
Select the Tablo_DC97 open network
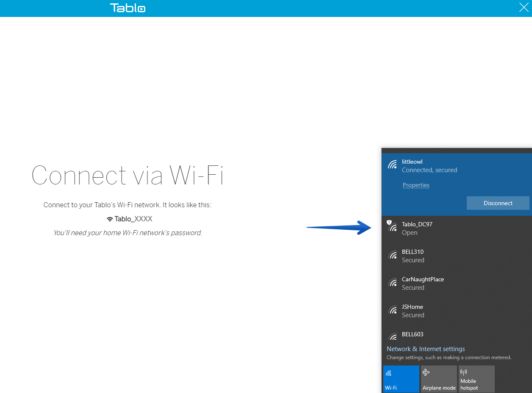457,228
